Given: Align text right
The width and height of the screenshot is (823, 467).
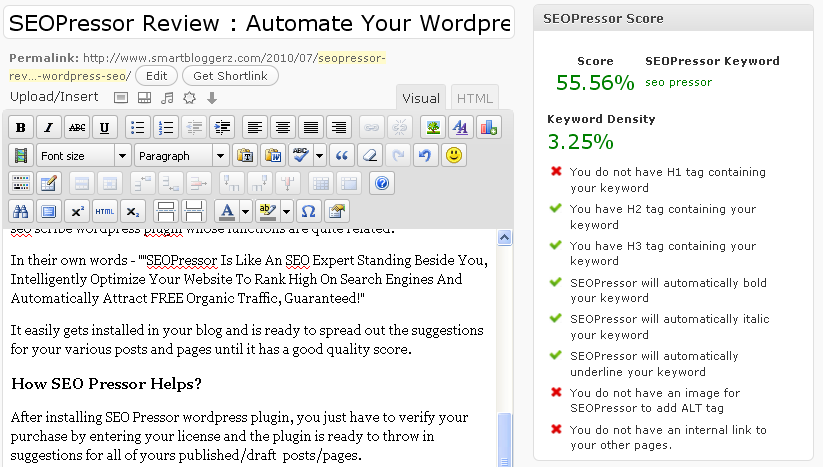Looking at the screenshot, I should [339, 128].
